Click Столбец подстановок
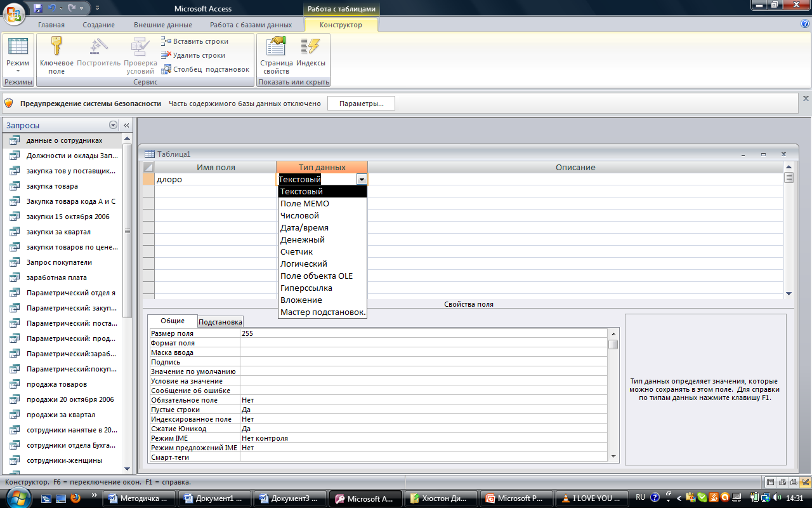This screenshot has height=508, width=812. tap(206, 69)
